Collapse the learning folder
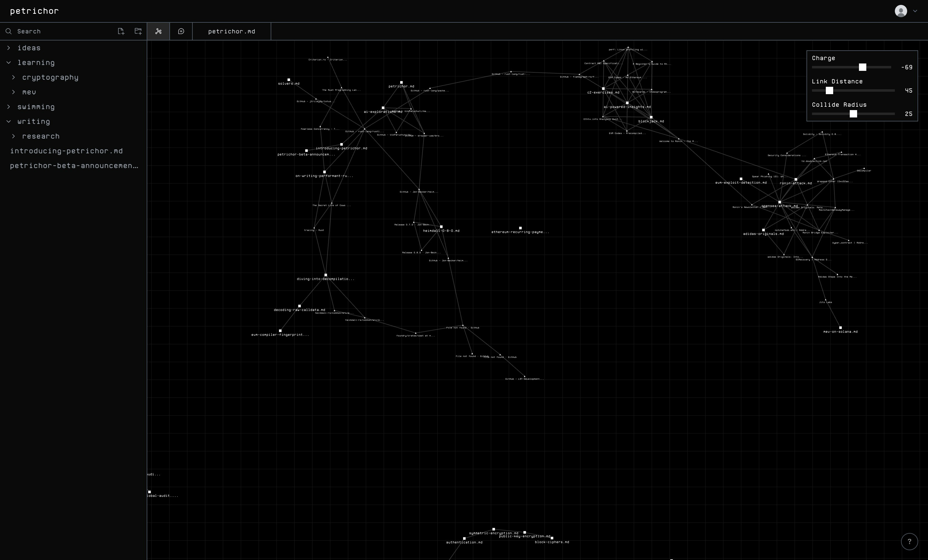The width and height of the screenshot is (928, 560). coord(36,63)
